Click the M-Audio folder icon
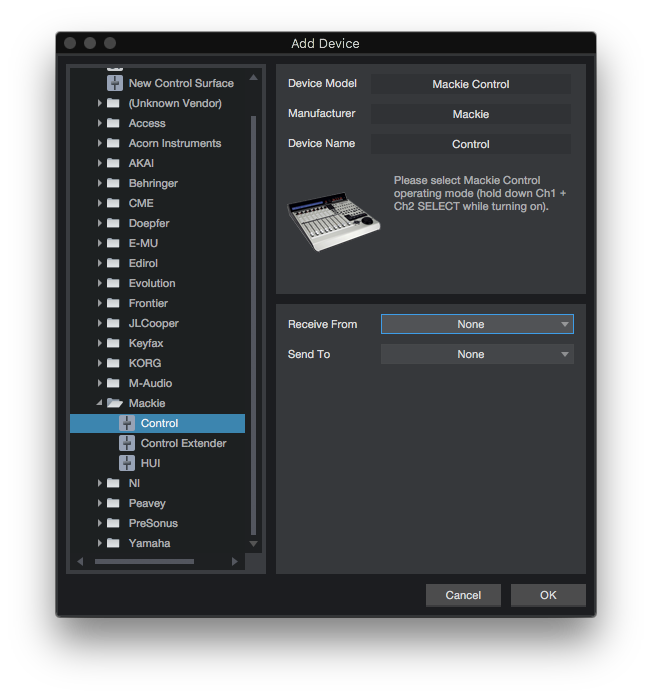This screenshot has height=697, width=652. point(113,383)
